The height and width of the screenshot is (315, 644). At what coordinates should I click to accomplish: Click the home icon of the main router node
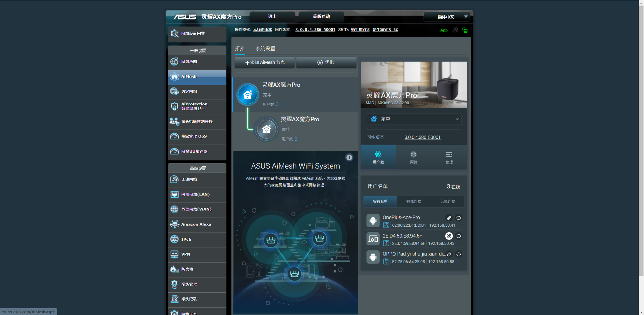click(x=248, y=95)
